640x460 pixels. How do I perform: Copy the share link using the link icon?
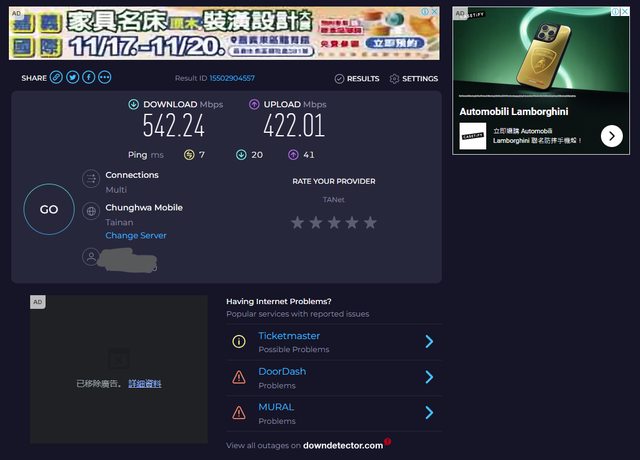tap(56, 77)
